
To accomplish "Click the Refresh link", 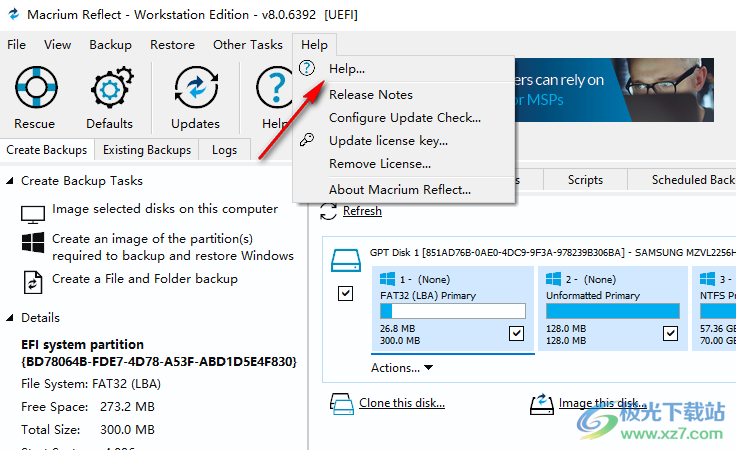I will tap(362, 211).
